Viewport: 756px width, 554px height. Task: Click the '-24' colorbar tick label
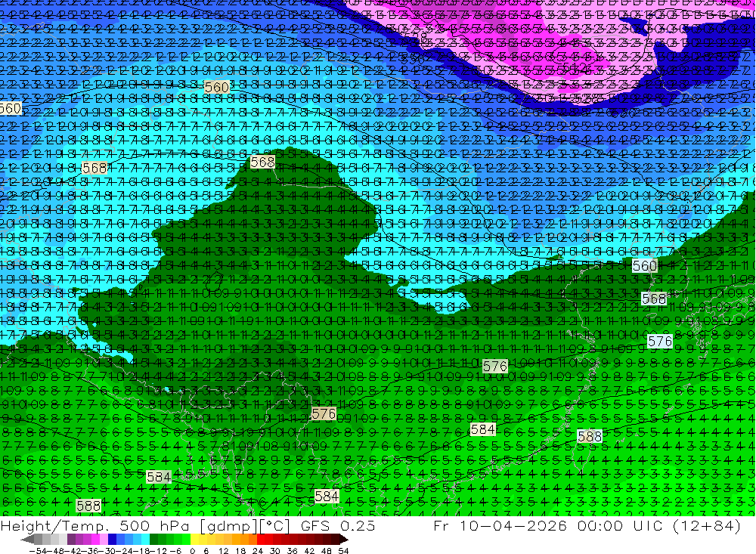pyautogui.click(x=125, y=551)
